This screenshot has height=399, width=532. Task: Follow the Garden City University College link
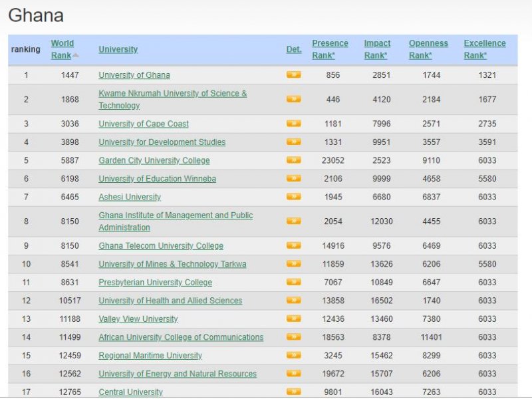[x=154, y=160]
